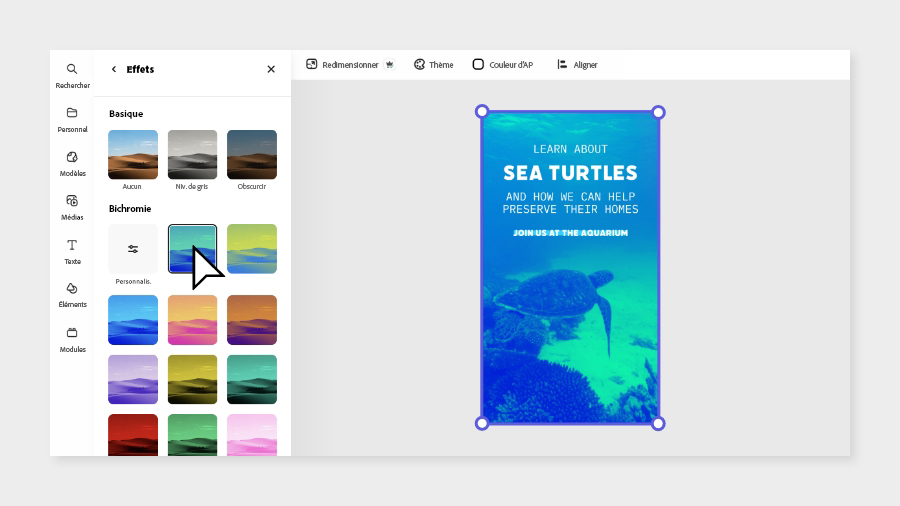Screen dimensions: 900x506
Task: Select the light pink duotone preset
Action: click(x=252, y=435)
